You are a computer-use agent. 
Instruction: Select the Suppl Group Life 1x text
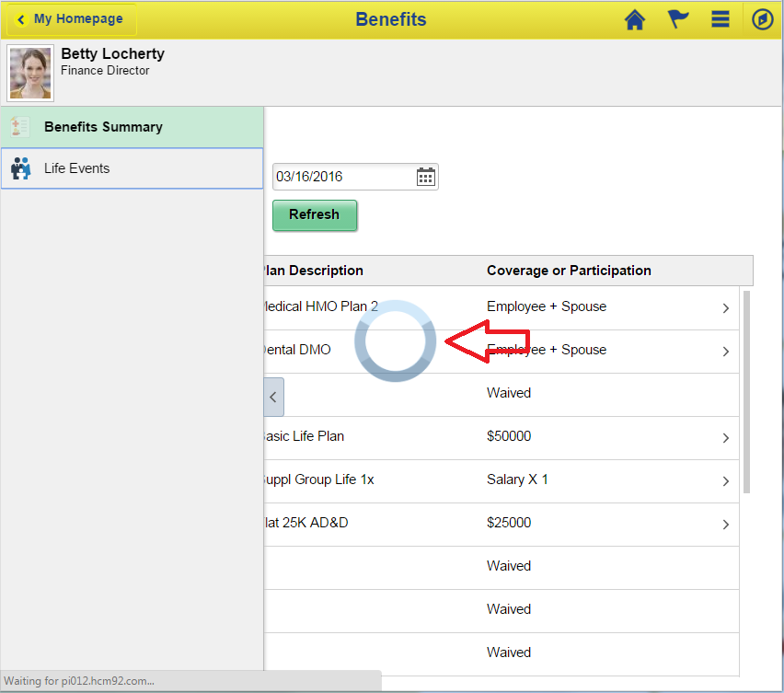pos(319,479)
